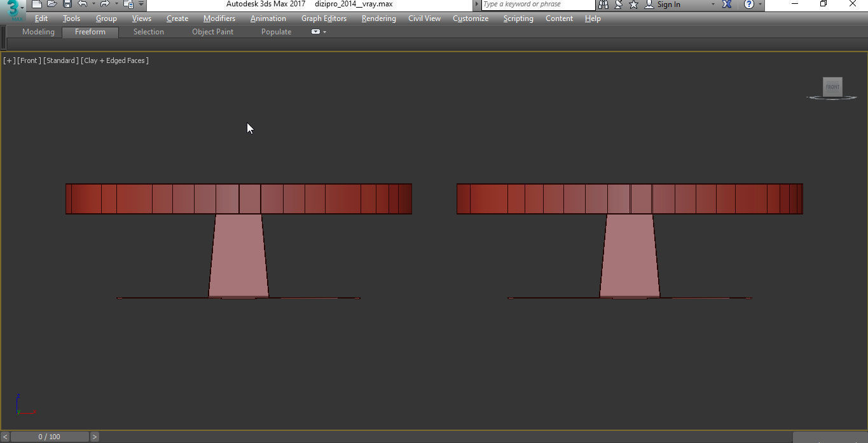This screenshot has height=443, width=868.
Task: Click the Open File folder icon
Action: tap(52, 4)
